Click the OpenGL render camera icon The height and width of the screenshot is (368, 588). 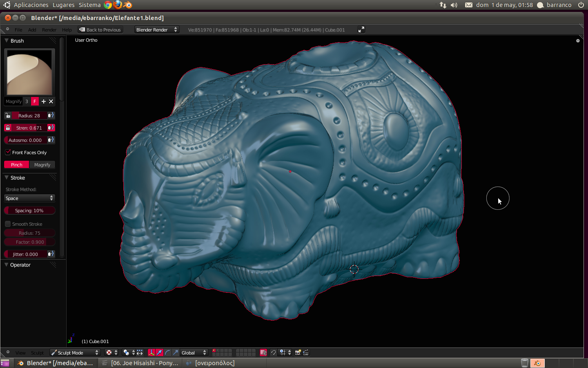[298, 352]
